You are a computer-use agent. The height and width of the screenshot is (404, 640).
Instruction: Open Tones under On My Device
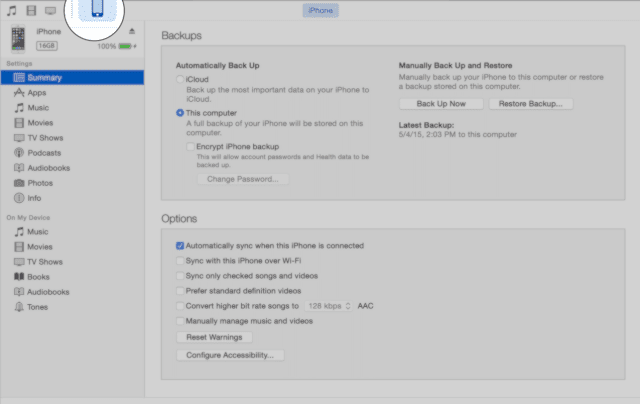point(72,307)
